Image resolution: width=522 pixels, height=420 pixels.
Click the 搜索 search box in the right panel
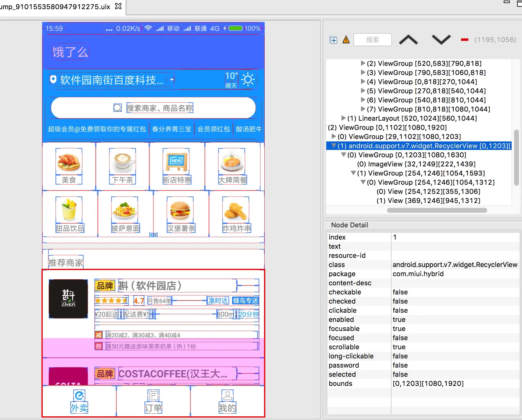372,40
